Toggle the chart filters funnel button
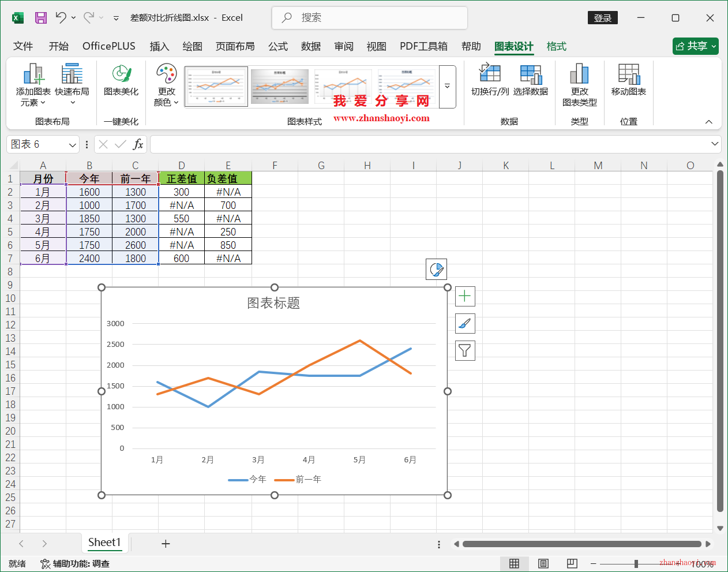The height and width of the screenshot is (572, 728). [464, 350]
